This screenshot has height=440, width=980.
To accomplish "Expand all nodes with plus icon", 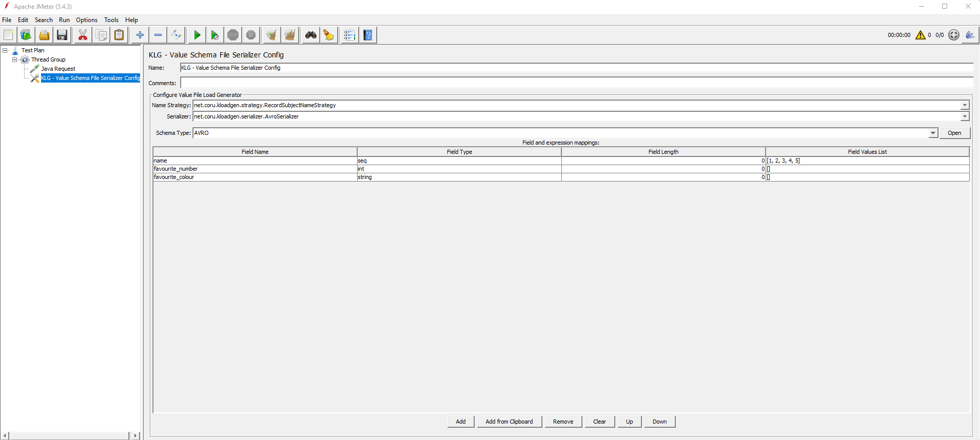I will (x=140, y=35).
